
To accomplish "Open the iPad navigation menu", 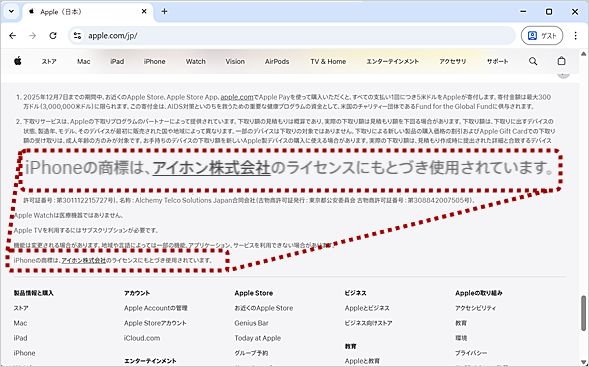I will pyautogui.click(x=117, y=62).
